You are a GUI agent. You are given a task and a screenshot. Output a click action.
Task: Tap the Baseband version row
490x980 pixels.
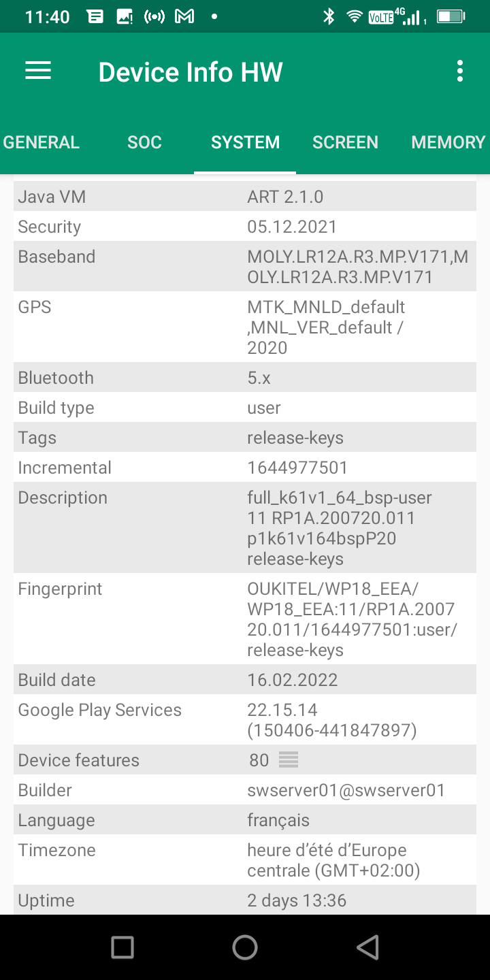pos(245,267)
